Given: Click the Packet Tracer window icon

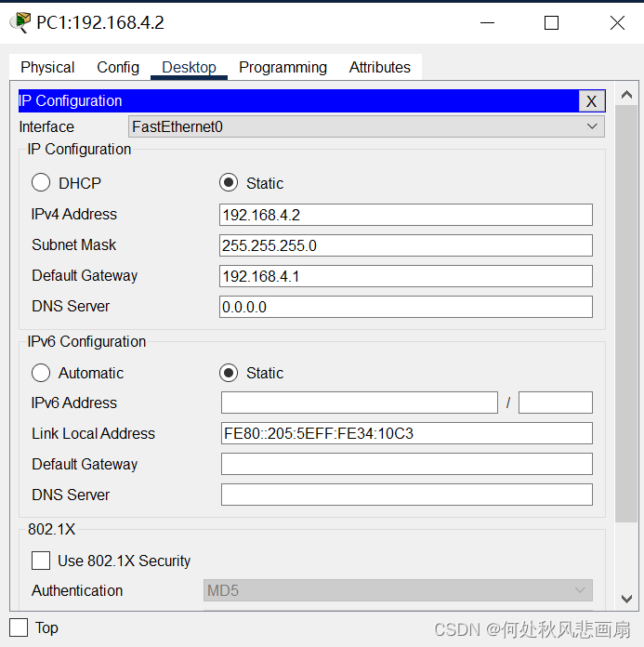Looking at the screenshot, I should (20, 22).
